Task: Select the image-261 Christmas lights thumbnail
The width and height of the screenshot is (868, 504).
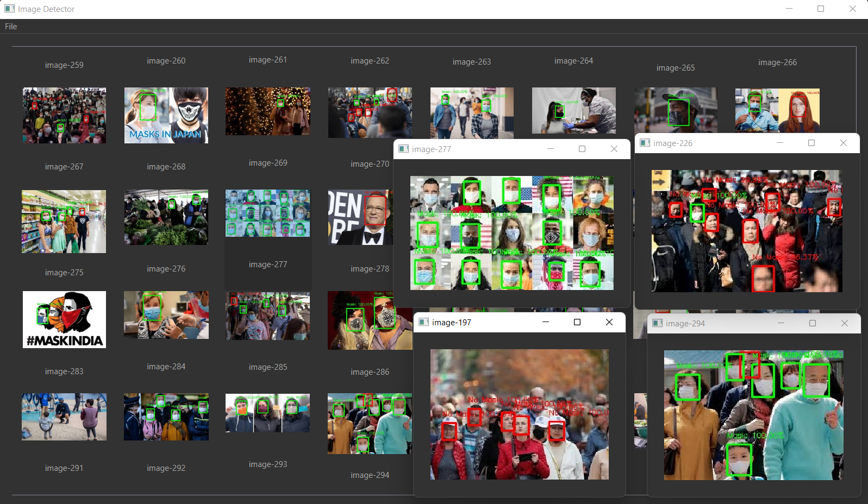Action: click(268, 111)
